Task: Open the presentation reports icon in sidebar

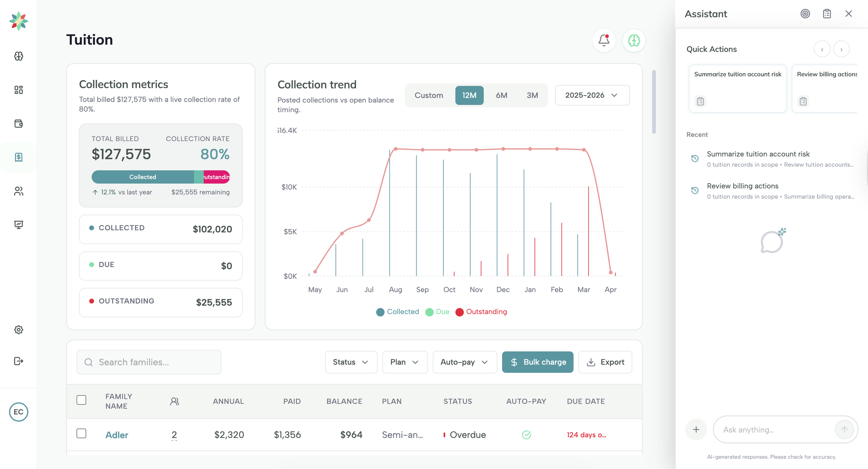Action: 19,225
